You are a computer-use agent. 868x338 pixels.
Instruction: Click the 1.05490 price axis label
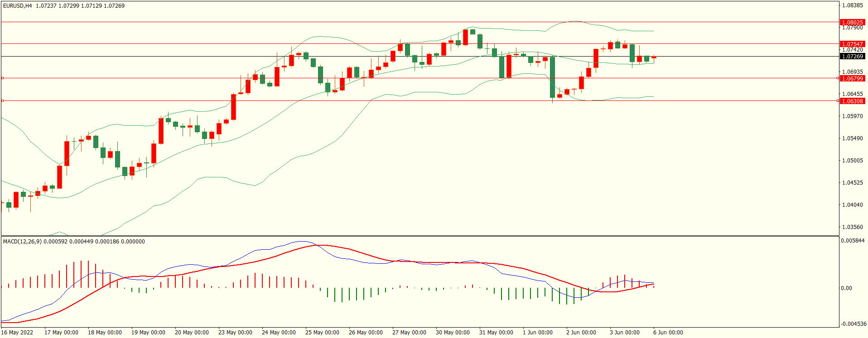pyautogui.click(x=853, y=138)
